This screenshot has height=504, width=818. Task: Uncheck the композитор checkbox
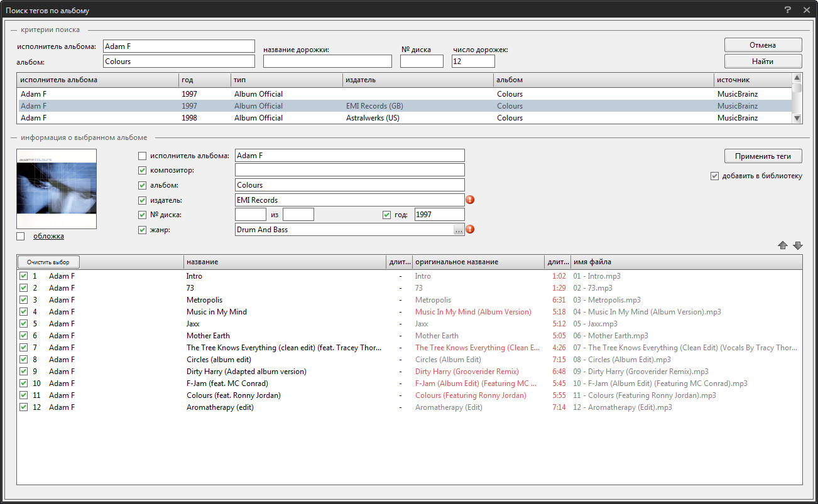142,170
